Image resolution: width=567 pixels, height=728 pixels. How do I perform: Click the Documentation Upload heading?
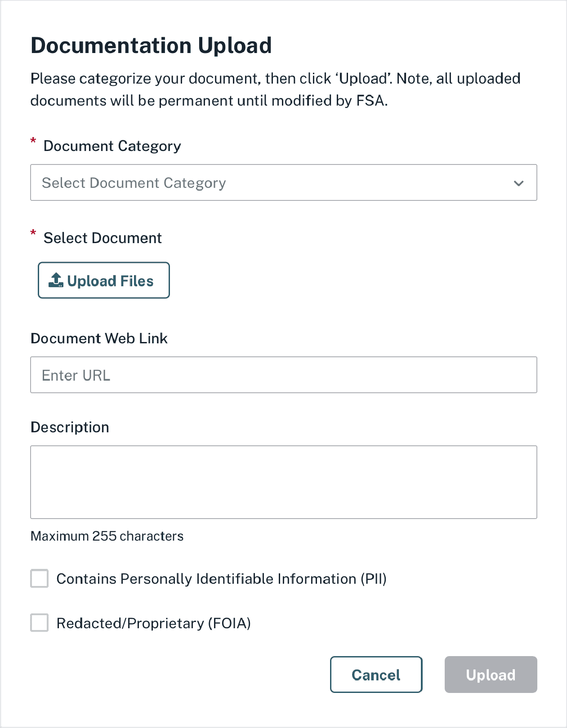click(x=151, y=45)
